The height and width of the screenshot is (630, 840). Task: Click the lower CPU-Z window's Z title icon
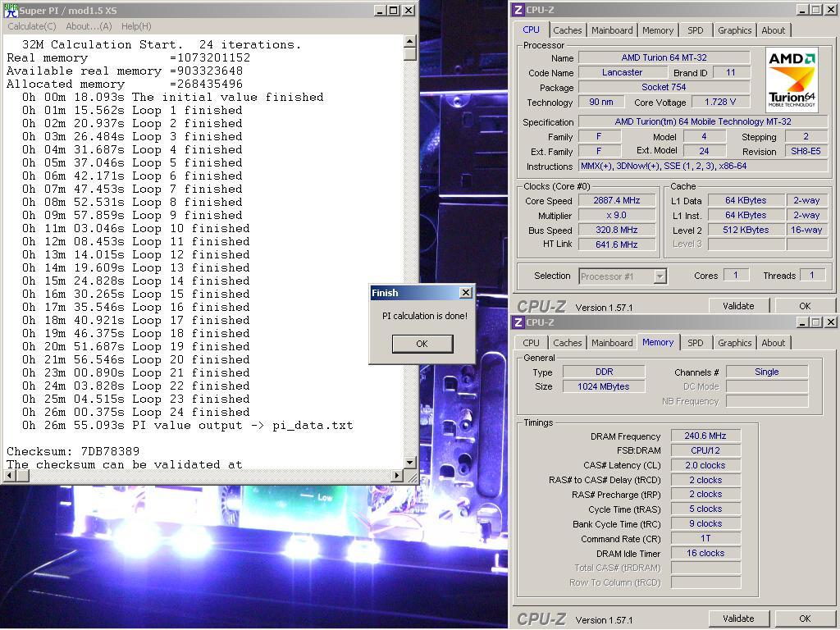pyautogui.click(x=518, y=322)
